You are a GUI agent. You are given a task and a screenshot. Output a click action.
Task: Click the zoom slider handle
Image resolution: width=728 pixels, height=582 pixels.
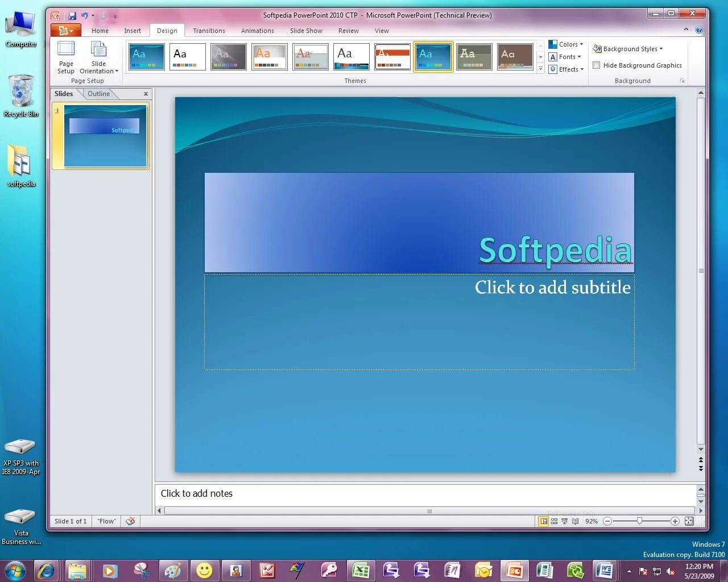pos(640,521)
